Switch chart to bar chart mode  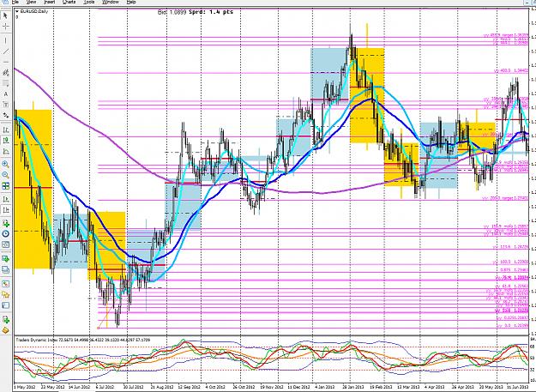tap(5, 130)
